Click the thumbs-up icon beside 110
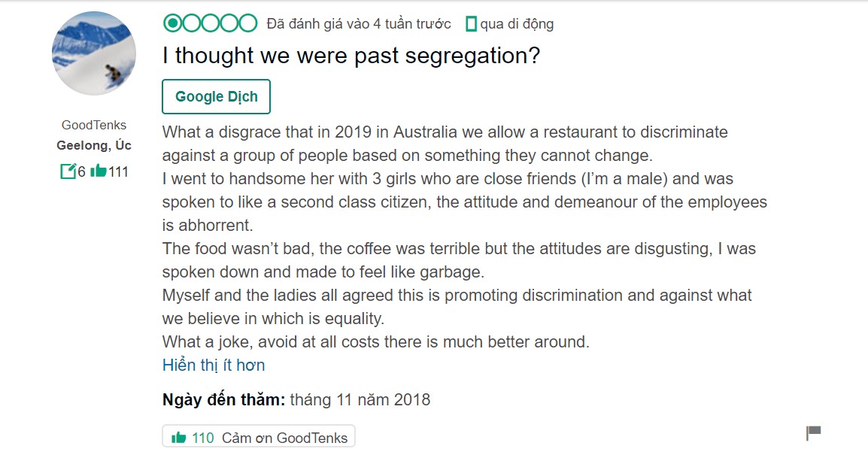Screen dimensions: 868x461 (x=179, y=438)
